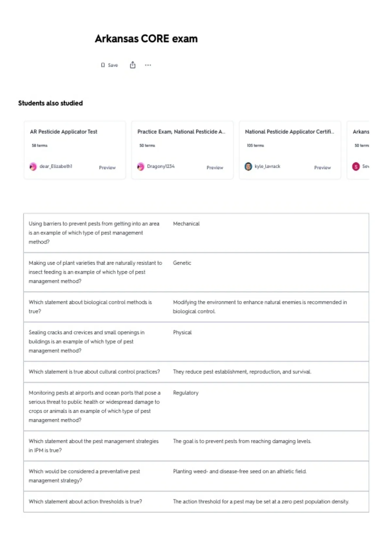Open the partially visible Arkans card
This screenshot has height=556, width=392.
[358, 150]
